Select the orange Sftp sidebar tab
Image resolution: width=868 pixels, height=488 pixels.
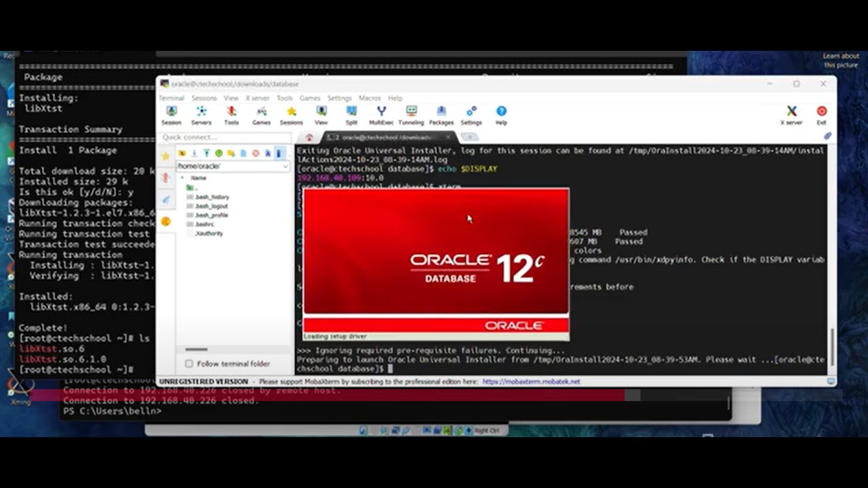165,221
